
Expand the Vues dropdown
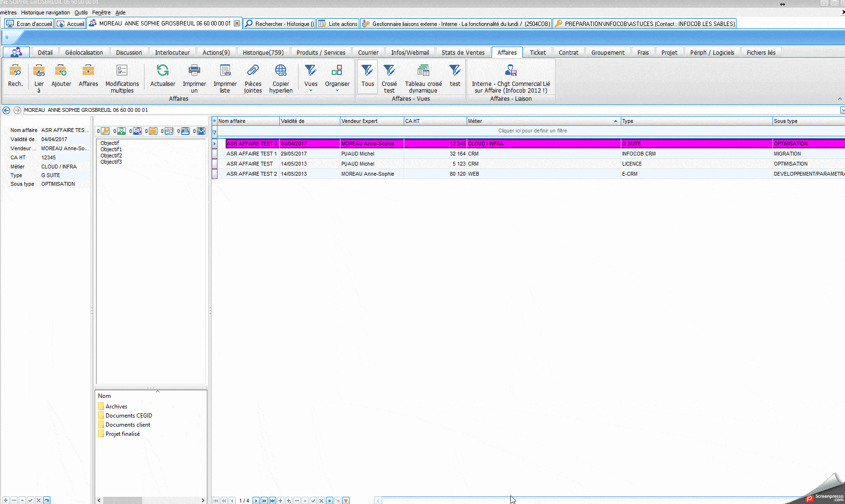click(x=311, y=90)
